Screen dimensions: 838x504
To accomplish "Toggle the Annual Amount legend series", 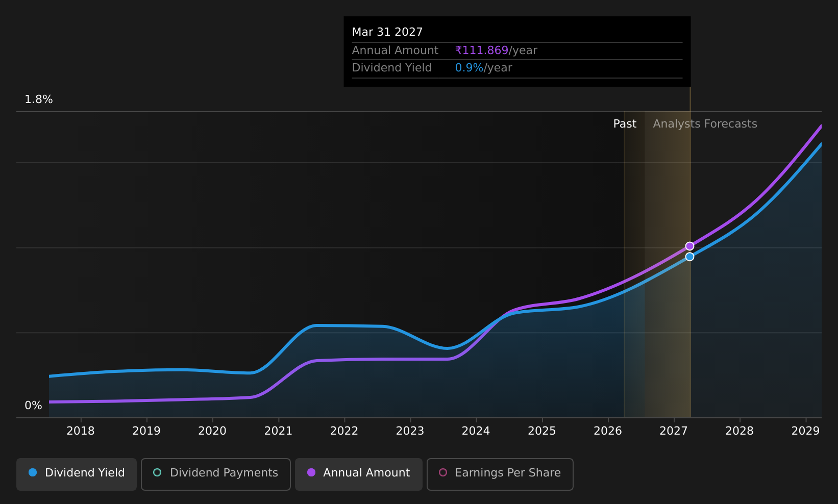I will coord(359,474).
